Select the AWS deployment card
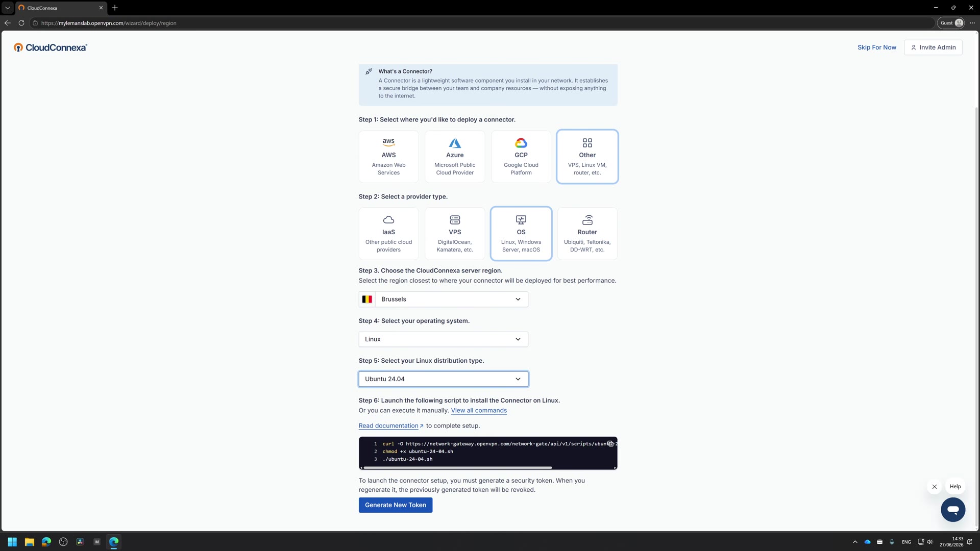Viewport: 980px width, 551px height. (x=388, y=157)
